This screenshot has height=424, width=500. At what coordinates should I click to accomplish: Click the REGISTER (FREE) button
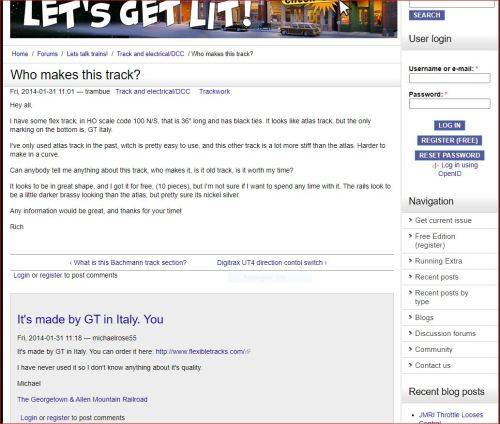pyautogui.click(x=449, y=141)
